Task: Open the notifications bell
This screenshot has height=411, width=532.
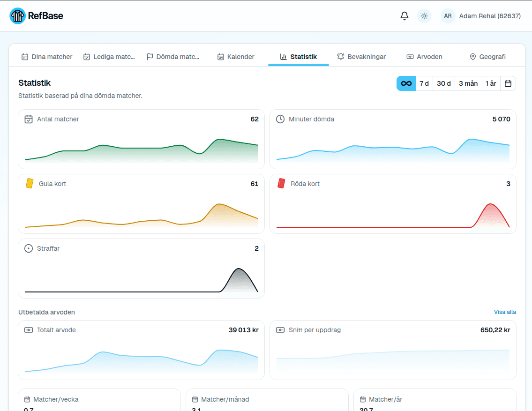Action: pyautogui.click(x=404, y=16)
